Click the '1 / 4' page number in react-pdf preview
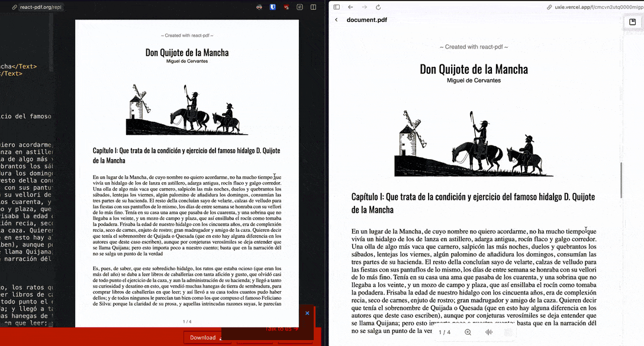This screenshot has height=346, width=644. tap(187, 322)
